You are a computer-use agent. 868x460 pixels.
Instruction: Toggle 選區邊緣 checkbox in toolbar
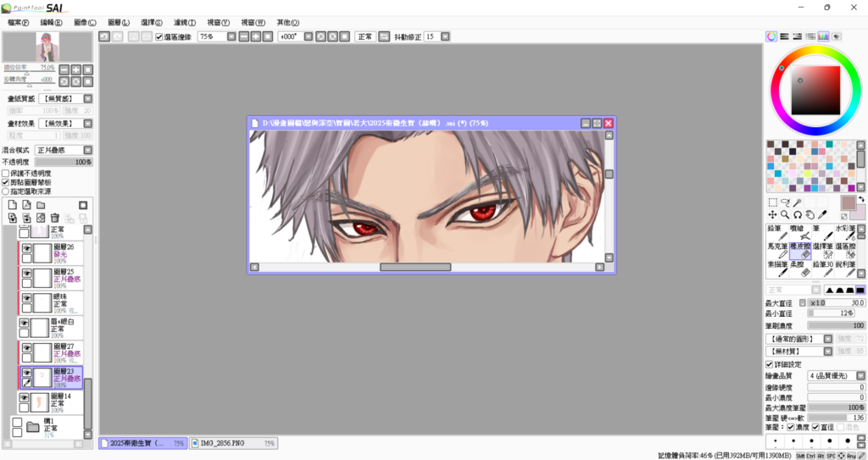point(159,37)
